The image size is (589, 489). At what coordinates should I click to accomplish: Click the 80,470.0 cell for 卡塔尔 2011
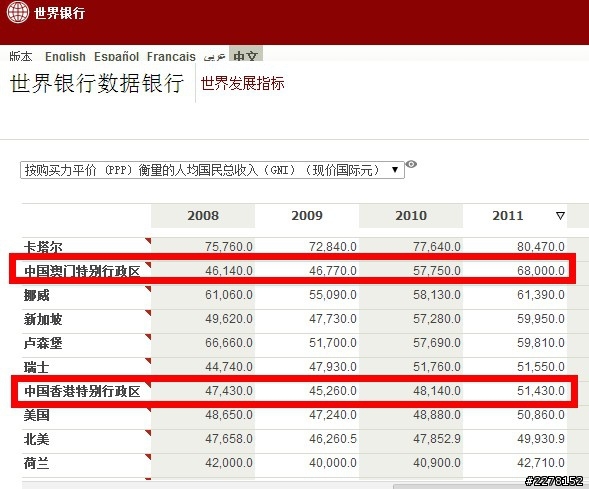tap(541, 247)
